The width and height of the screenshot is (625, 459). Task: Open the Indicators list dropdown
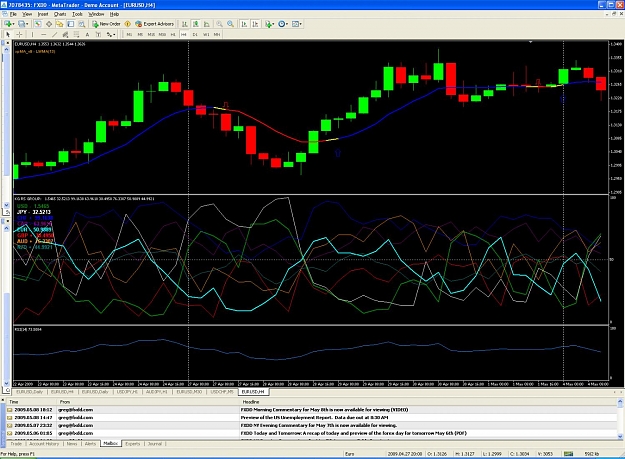270,24
